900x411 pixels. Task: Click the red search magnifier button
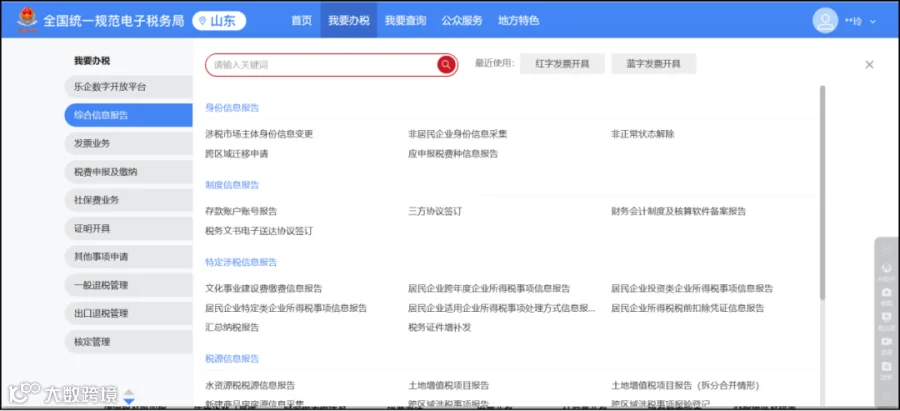click(x=446, y=65)
